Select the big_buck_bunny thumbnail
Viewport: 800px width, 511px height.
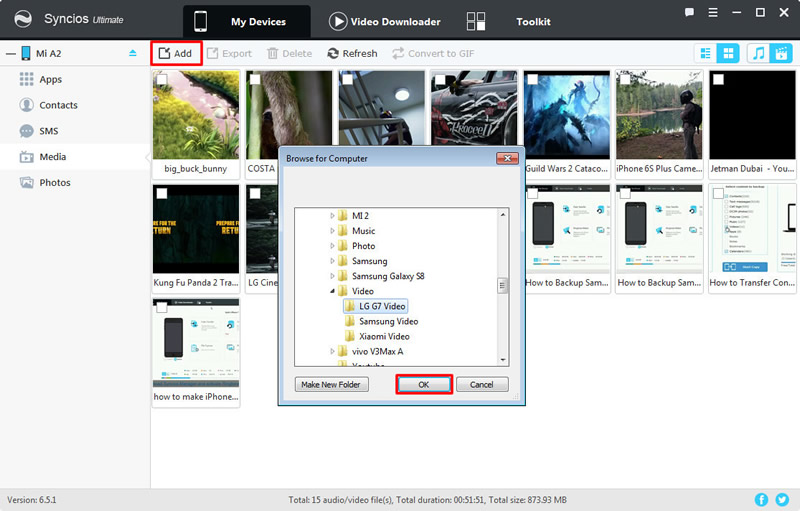(196, 115)
